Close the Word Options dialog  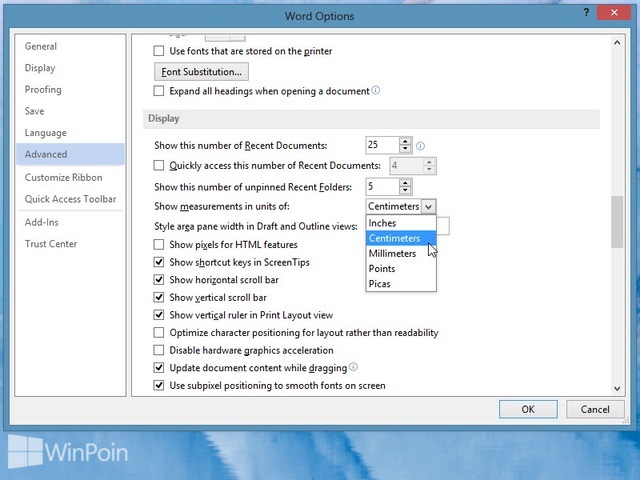click(614, 13)
